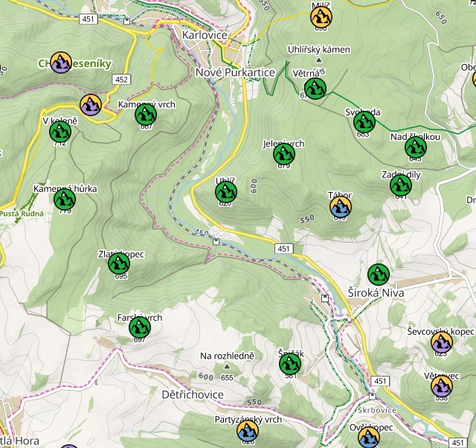Click the Partyzánský vrch peak marker

point(248,430)
